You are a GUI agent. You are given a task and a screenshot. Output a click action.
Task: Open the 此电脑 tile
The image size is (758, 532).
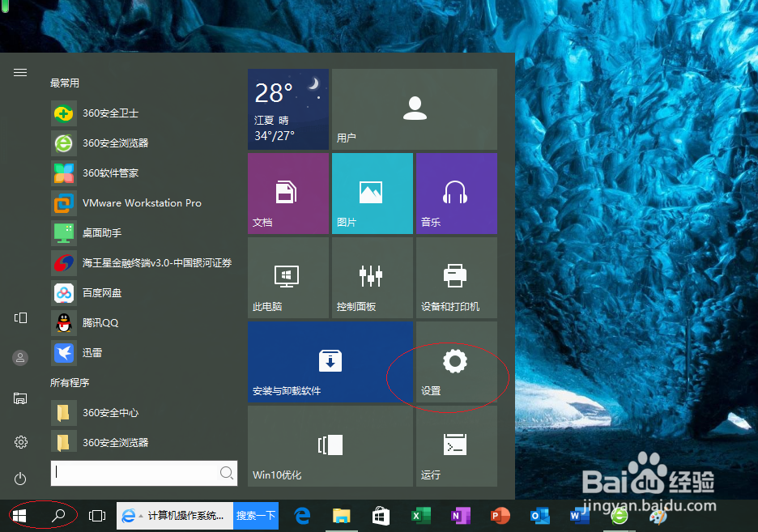(288, 278)
